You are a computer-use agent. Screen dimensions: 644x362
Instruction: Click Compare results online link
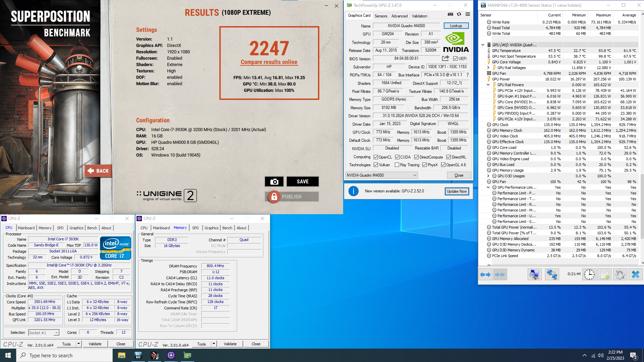coord(269,62)
